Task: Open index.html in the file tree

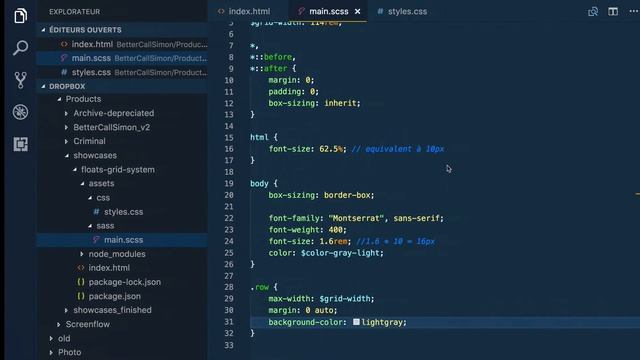Action: tap(109, 268)
